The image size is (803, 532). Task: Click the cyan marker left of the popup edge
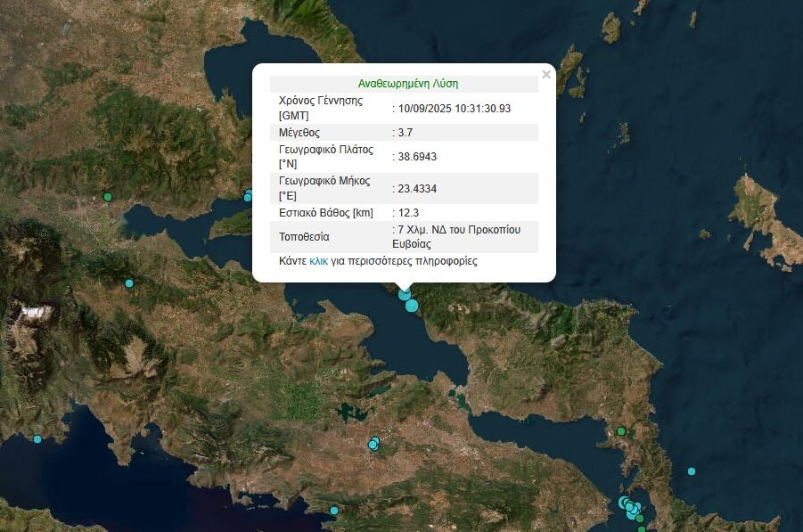(x=249, y=195)
